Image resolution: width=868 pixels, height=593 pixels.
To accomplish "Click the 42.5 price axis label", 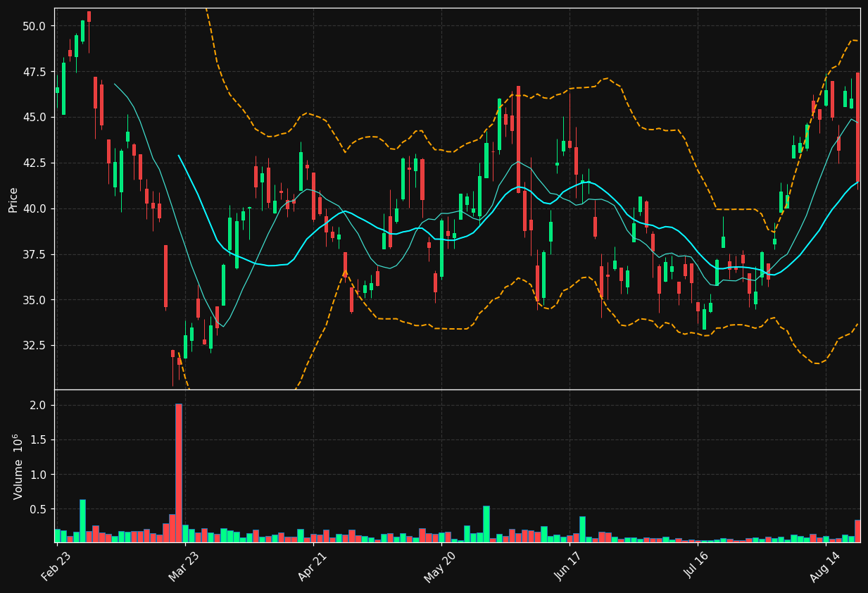I will pyautogui.click(x=34, y=163).
